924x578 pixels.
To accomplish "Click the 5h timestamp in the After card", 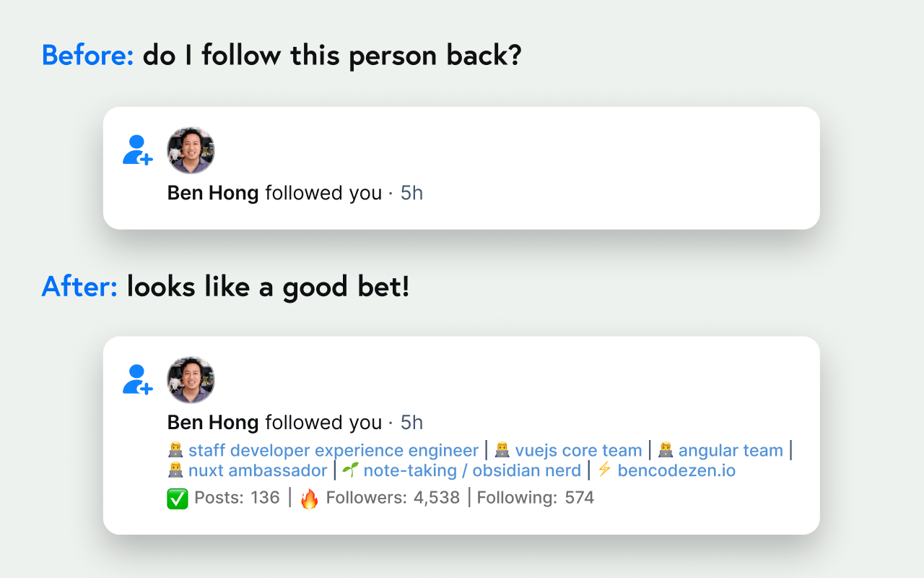I will [x=411, y=423].
